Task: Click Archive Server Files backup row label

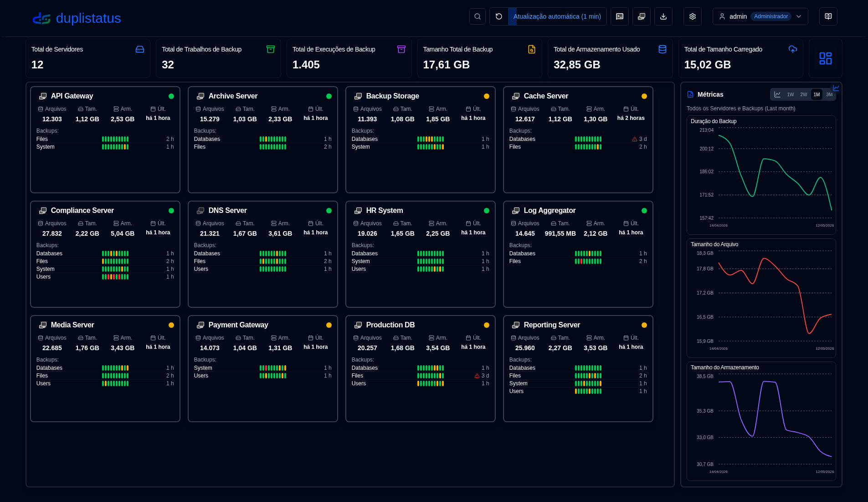Action: click(200, 147)
